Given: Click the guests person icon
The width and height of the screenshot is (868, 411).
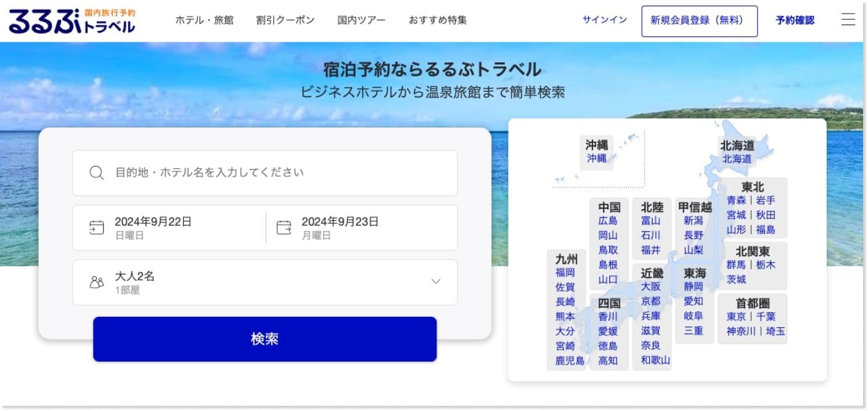Looking at the screenshot, I should click(97, 282).
